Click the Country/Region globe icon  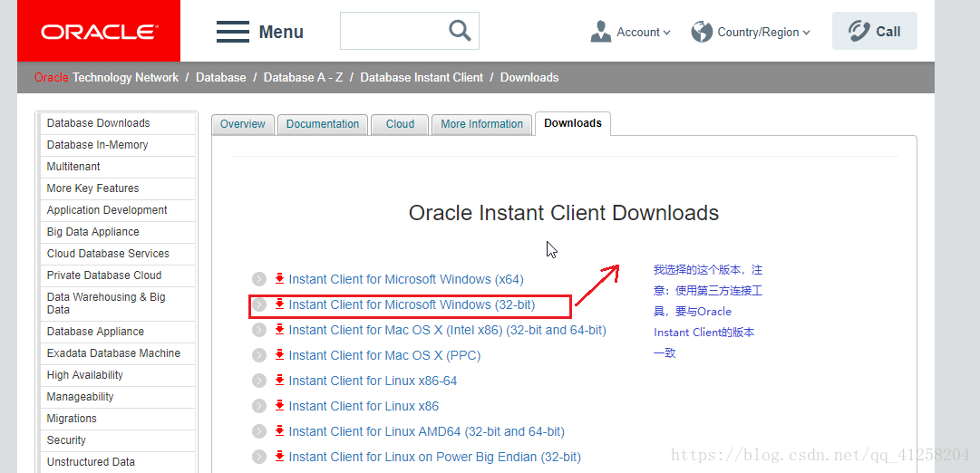[702, 32]
